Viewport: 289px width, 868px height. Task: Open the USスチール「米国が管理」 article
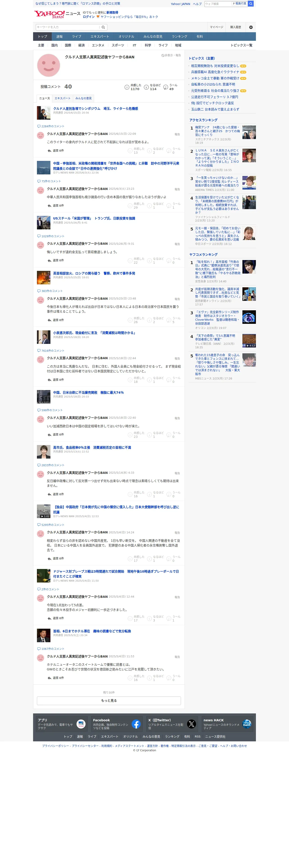94,219
